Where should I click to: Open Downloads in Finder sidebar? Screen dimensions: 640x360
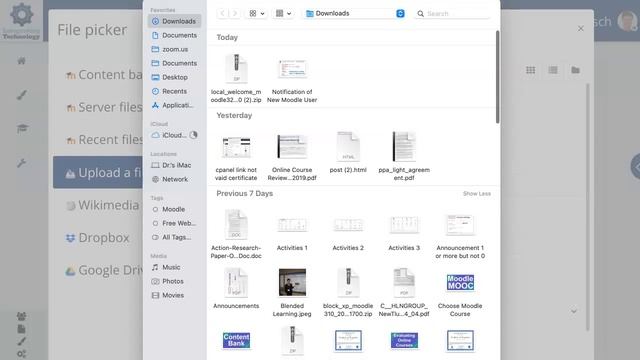click(174, 21)
